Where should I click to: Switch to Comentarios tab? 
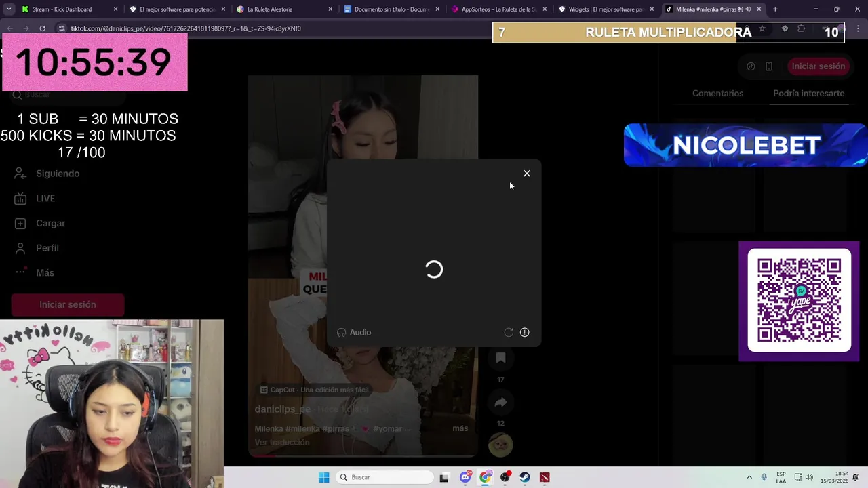(717, 94)
